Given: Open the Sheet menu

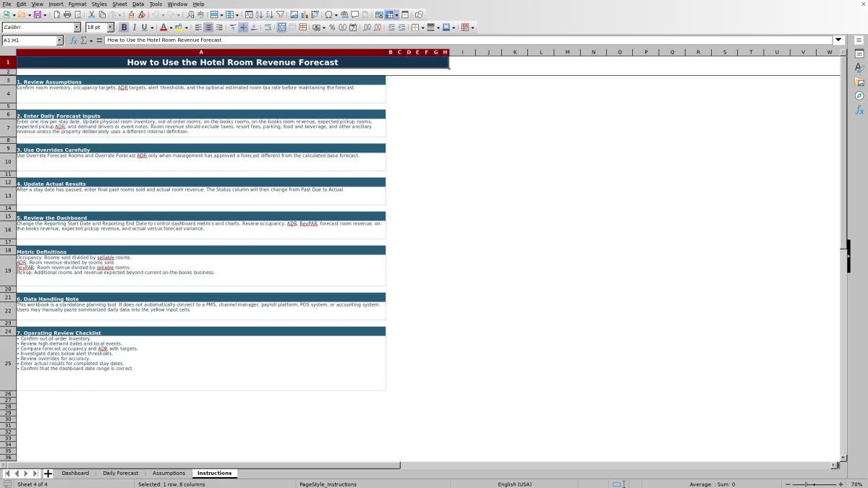Looking at the screenshot, I should (x=119, y=4).
